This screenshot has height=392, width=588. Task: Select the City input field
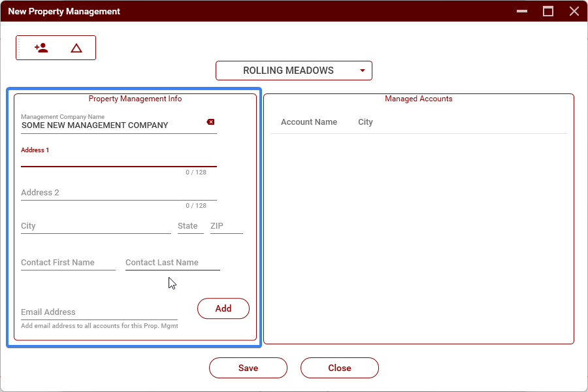point(95,226)
